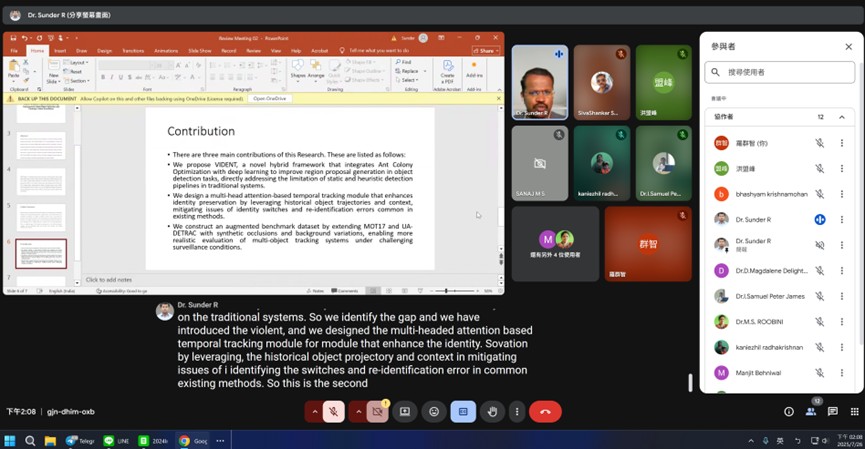Click the raise hand button
The width and height of the screenshot is (865, 449).
[x=492, y=411]
